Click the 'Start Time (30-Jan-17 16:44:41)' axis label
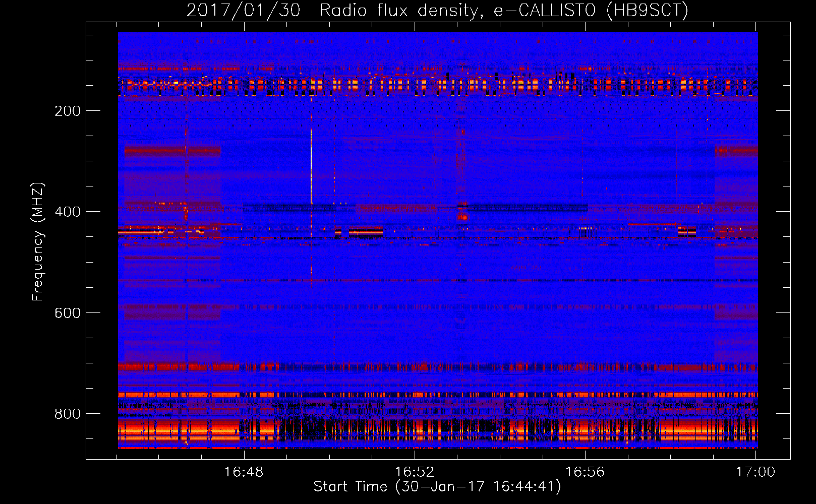 click(x=437, y=487)
